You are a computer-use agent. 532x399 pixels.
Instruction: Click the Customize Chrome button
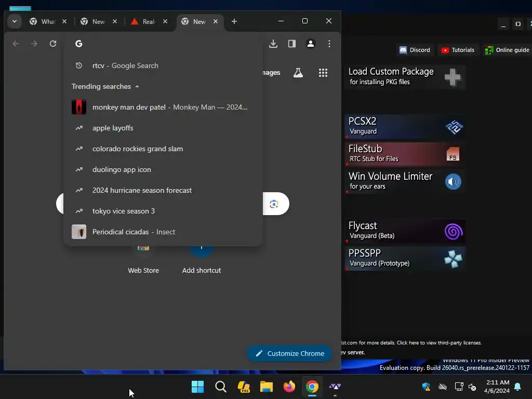coord(290,353)
